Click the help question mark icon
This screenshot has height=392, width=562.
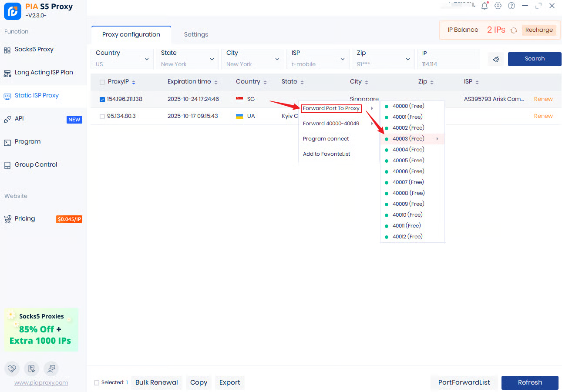coord(512,6)
